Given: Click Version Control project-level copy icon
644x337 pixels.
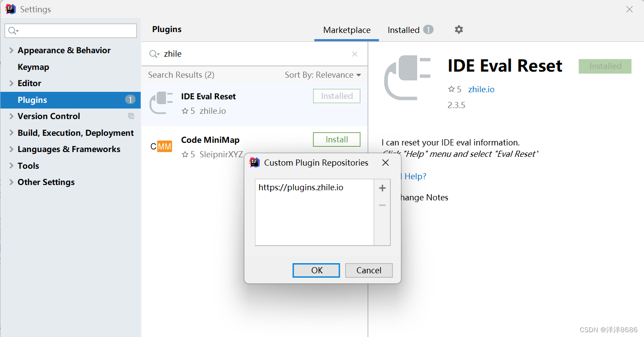Looking at the screenshot, I should pos(131,116).
